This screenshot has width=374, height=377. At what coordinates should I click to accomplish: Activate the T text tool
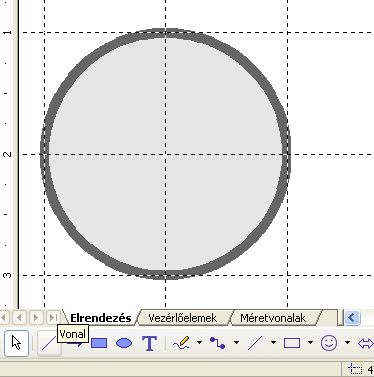coord(149,343)
